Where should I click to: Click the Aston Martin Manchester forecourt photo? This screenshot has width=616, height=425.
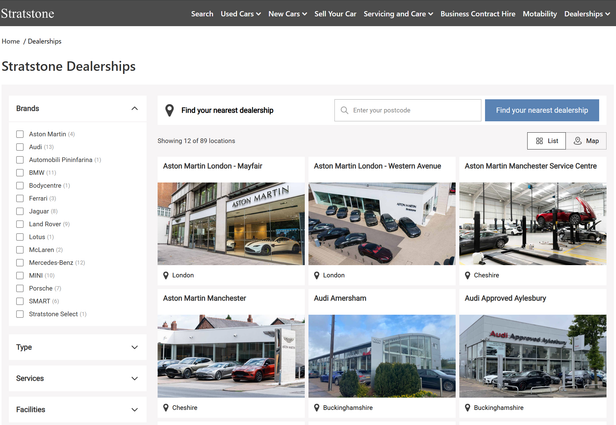click(x=231, y=356)
